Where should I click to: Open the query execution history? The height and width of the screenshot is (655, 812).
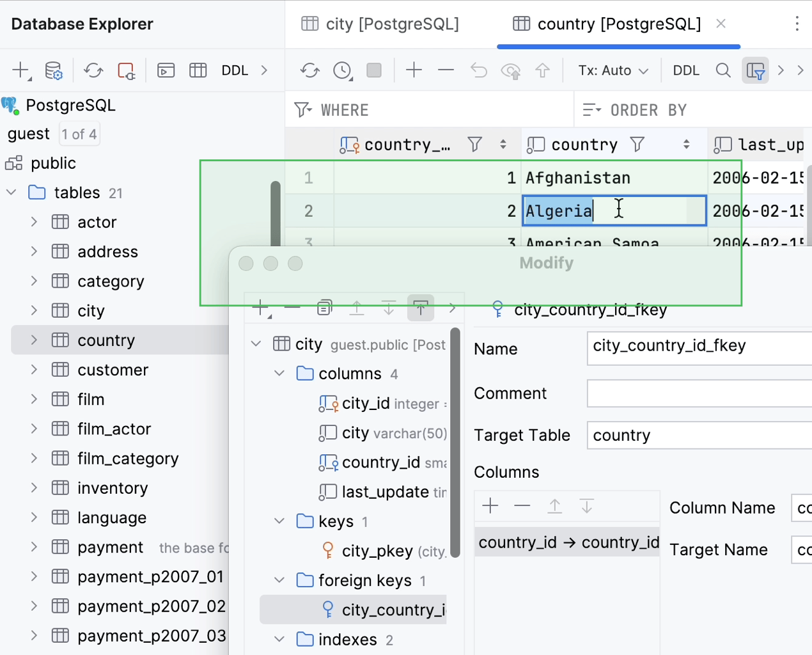point(343,70)
